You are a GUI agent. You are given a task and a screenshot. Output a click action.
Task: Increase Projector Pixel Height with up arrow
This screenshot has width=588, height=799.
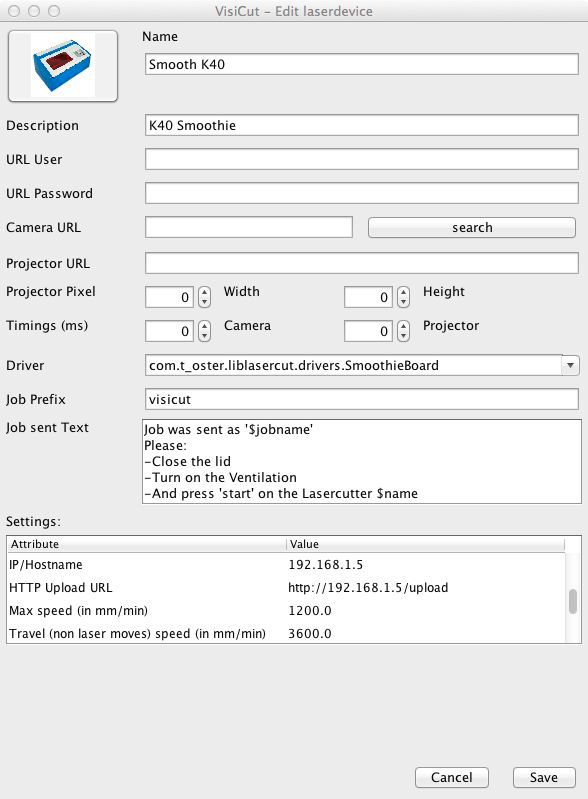click(404, 292)
